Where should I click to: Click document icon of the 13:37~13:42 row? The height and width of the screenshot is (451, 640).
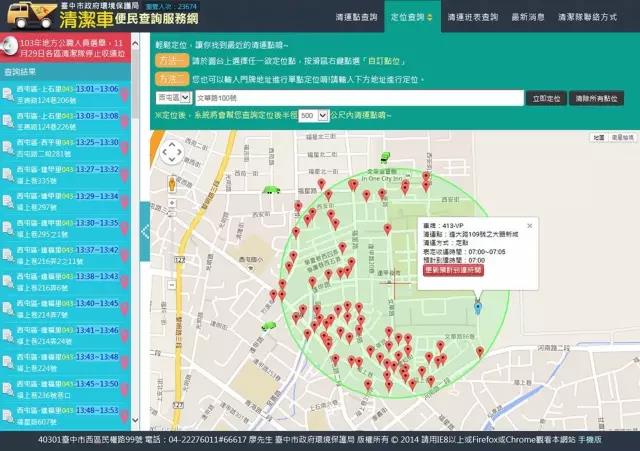[8, 255]
